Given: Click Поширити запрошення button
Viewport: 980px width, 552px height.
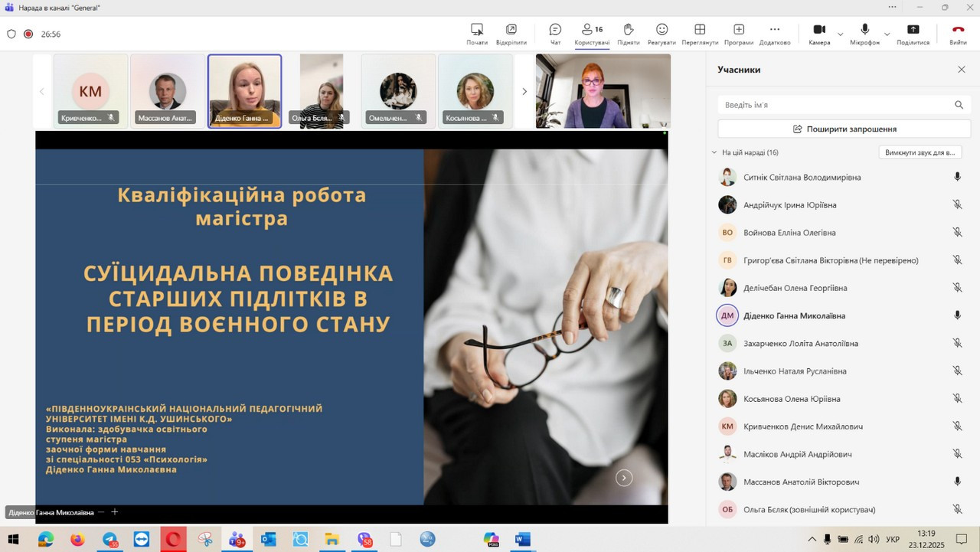Looking at the screenshot, I should (x=844, y=129).
